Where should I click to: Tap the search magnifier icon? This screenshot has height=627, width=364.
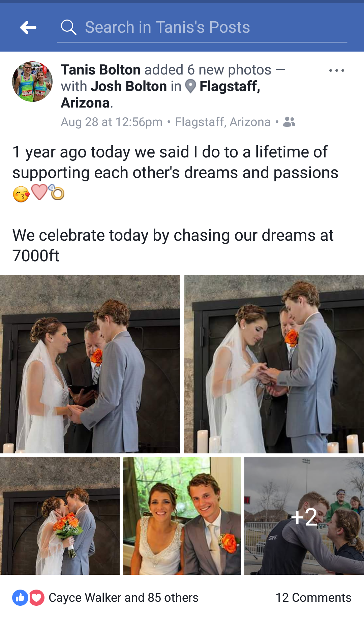(x=68, y=27)
